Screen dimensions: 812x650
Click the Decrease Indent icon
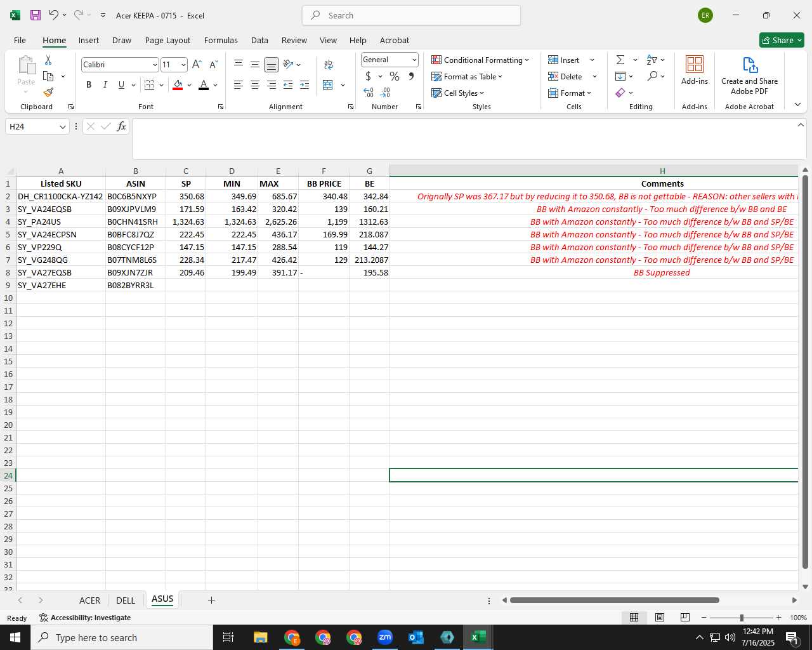point(288,85)
